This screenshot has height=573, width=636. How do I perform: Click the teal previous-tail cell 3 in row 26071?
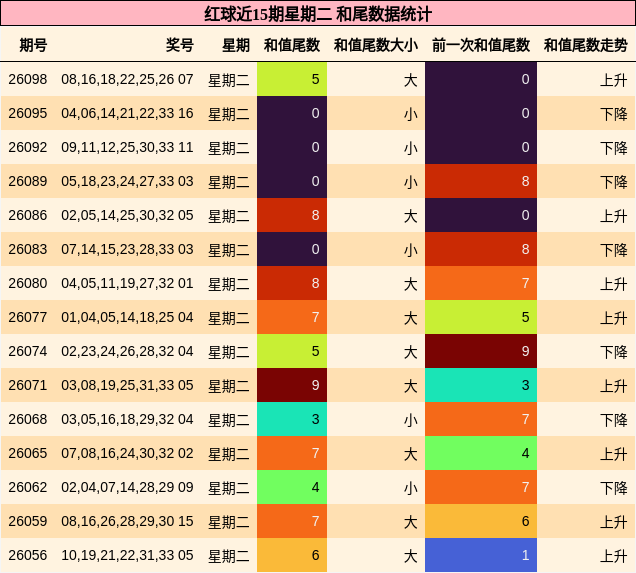[x=481, y=385]
